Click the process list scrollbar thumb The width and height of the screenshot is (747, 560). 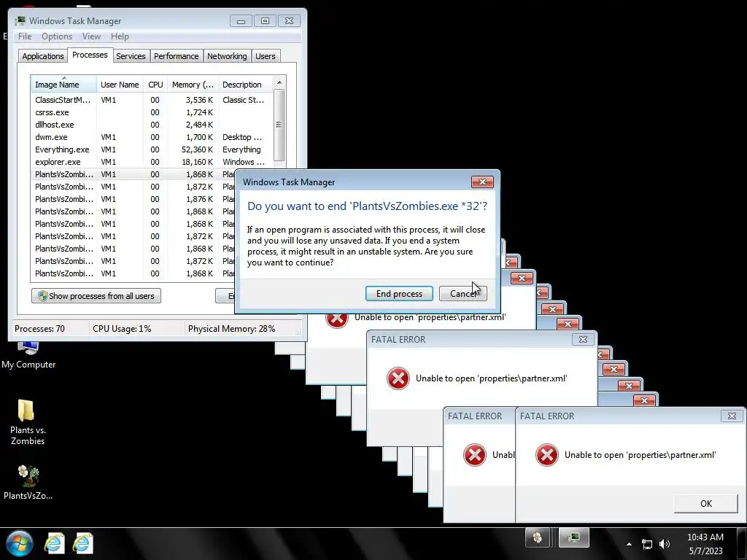coord(279,125)
